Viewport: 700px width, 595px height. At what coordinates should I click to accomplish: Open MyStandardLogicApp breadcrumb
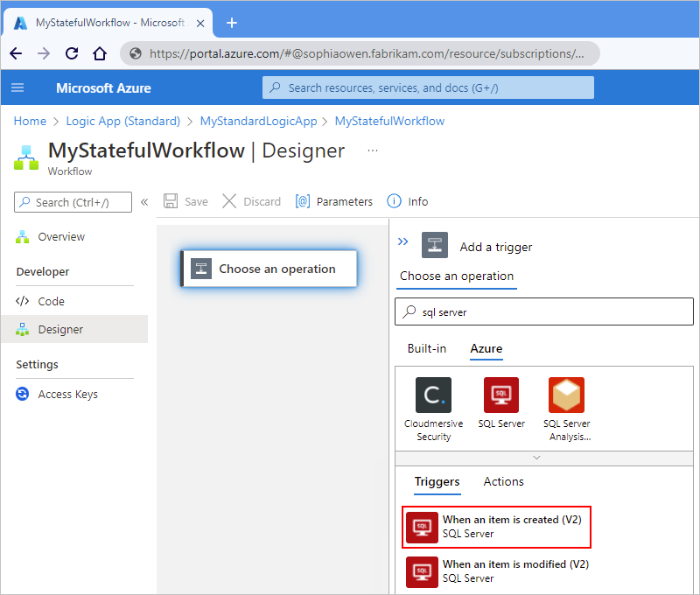point(258,121)
